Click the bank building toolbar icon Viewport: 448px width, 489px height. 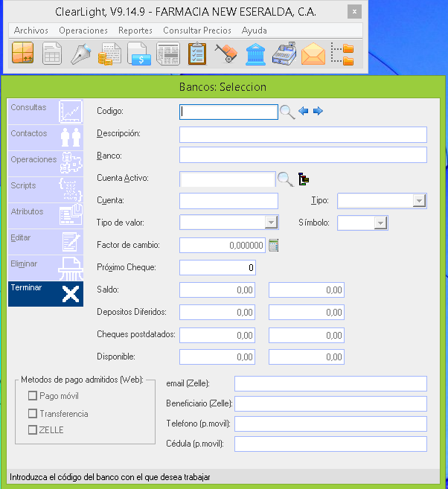(255, 54)
